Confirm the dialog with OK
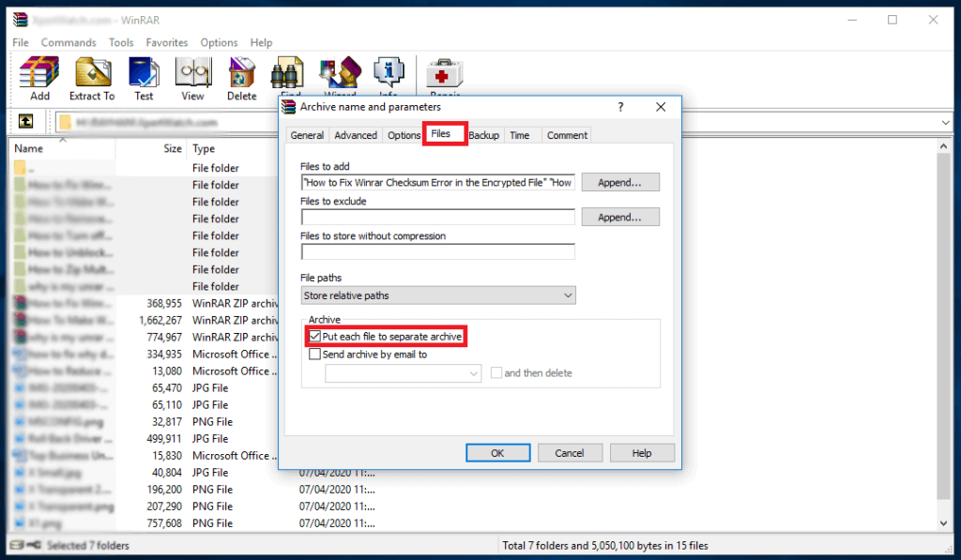This screenshot has height=560, width=961. point(497,453)
